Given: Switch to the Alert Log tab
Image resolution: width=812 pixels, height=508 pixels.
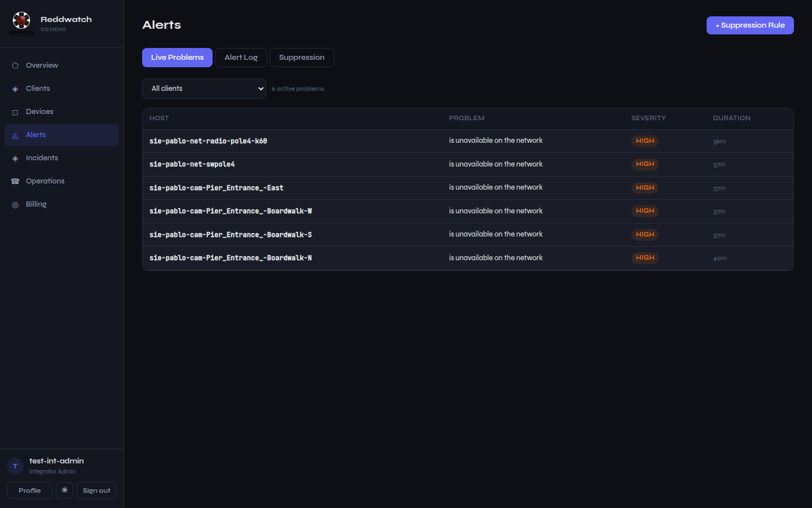Looking at the screenshot, I should [x=241, y=58].
